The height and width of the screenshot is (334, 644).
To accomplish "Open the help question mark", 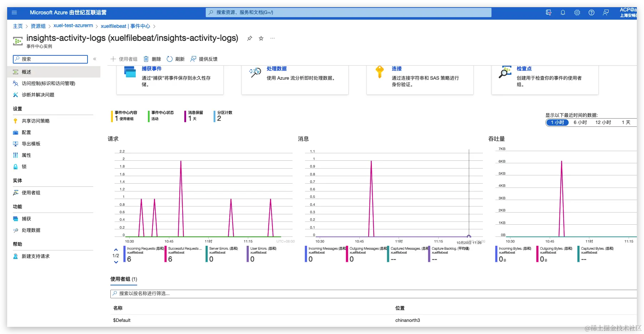I will (x=591, y=13).
